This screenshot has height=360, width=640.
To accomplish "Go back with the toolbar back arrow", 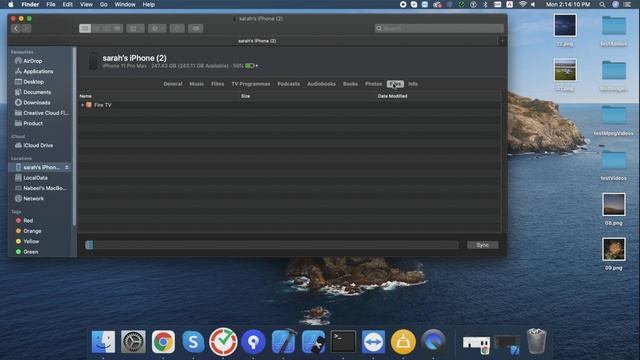I will (x=16, y=29).
